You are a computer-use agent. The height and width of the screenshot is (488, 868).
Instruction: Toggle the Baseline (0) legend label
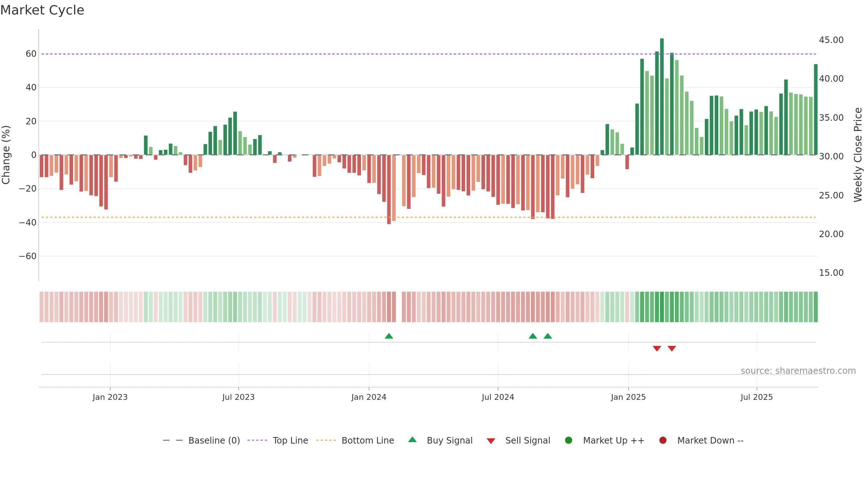(x=214, y=440)
